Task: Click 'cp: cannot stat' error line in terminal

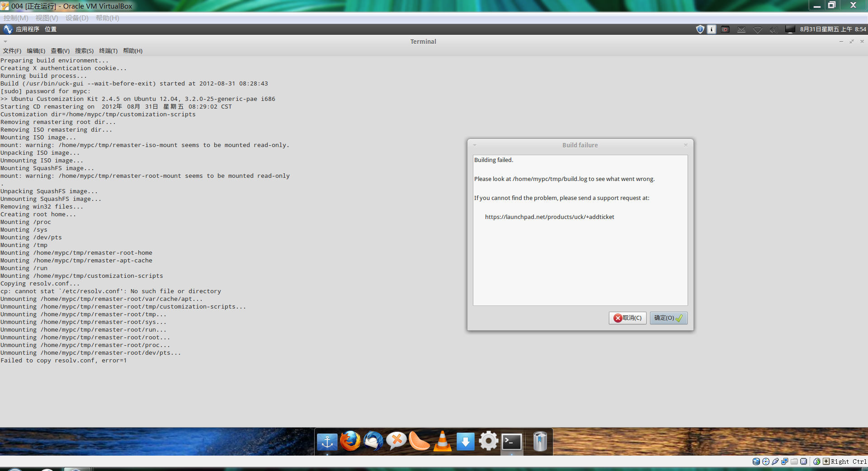Action: (x=111, y=291)
